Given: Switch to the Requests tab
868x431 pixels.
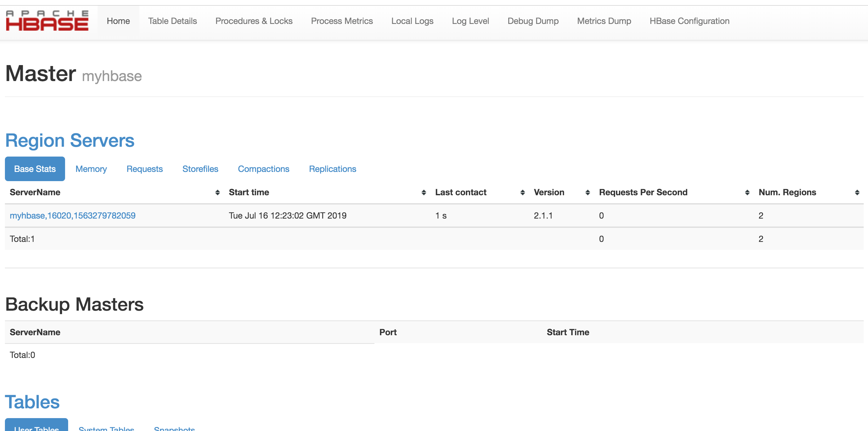Looking at the screenshot, I should pyautogui.click(x=145, y=169).
